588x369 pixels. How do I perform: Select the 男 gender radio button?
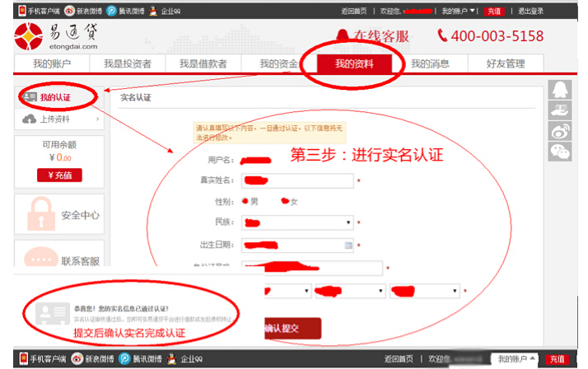[x=245, y=201]
